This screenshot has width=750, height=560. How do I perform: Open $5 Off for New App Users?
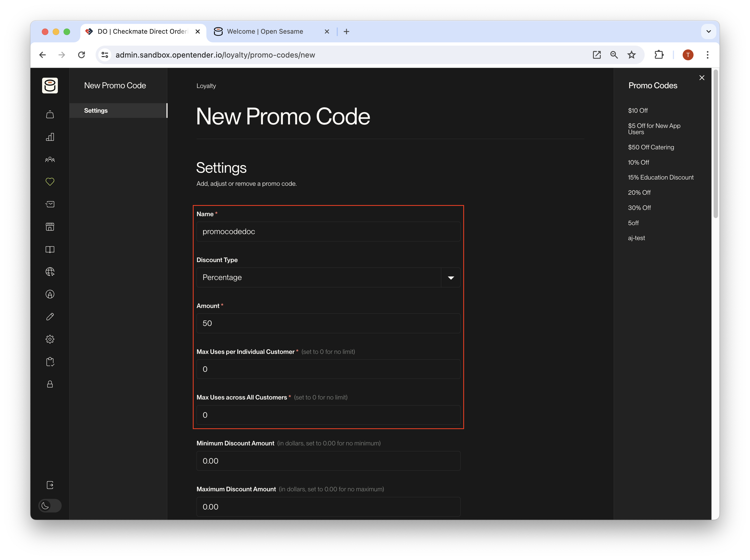pos(654,129)
